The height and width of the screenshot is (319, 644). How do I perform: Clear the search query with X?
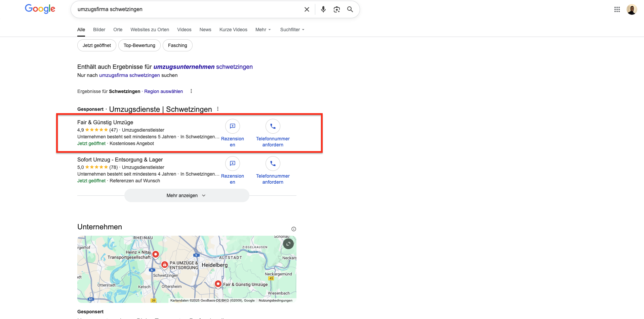[307, 9]
